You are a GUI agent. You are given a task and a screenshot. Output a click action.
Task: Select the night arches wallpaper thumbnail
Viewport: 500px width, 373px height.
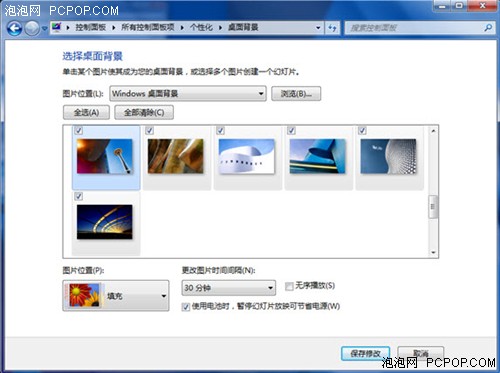(x=105, y=222)
